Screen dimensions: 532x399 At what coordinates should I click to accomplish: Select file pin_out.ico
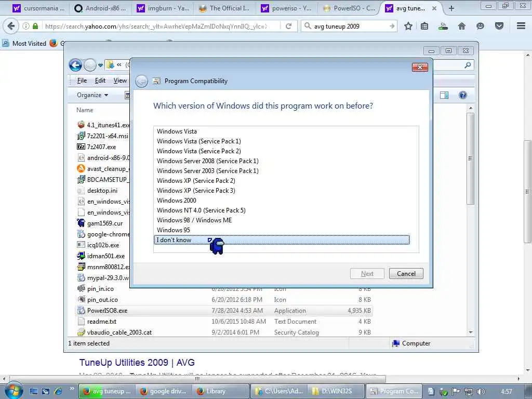click(97, 300)
